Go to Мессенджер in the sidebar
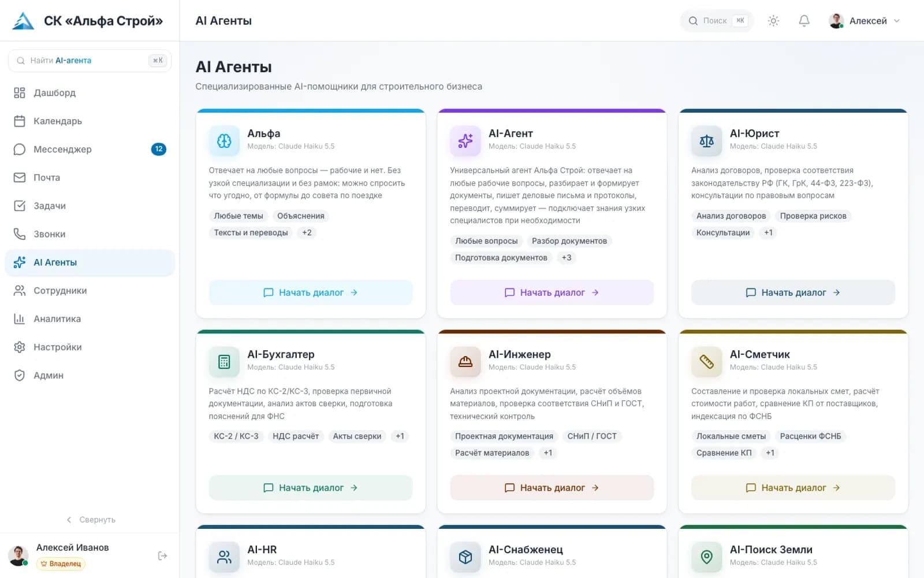This screenshot has width=924, height=578. coord(90,149)
